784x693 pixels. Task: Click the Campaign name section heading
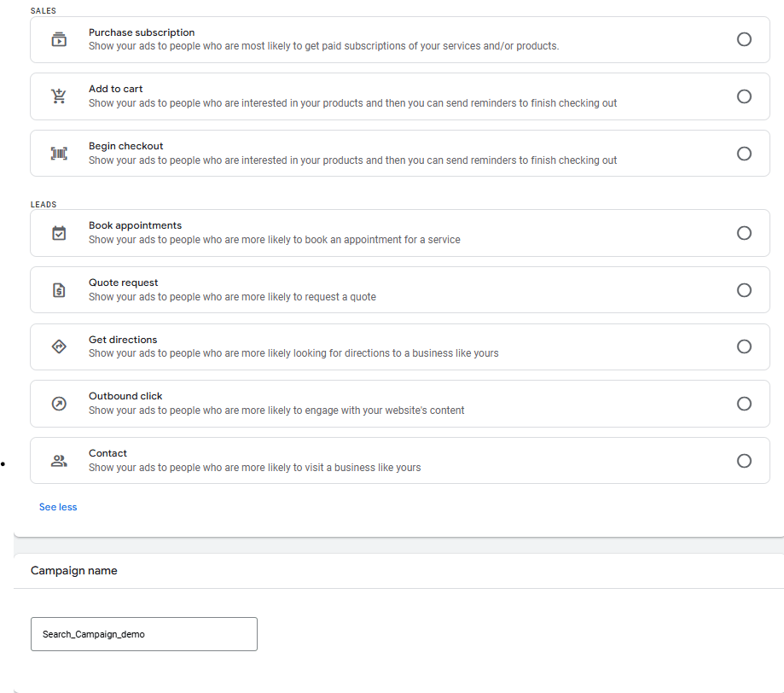click(x=74, y=571)
